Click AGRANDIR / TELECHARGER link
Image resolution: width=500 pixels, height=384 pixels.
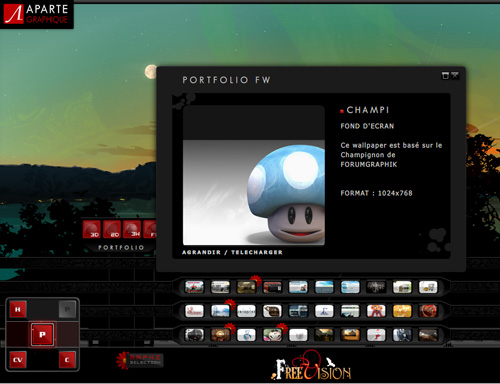(x=232, y=252)
